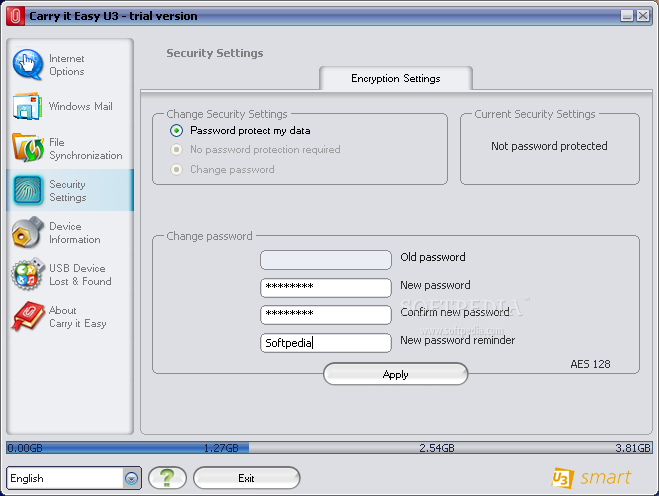Click the English language text box

(x=65, y=478)
